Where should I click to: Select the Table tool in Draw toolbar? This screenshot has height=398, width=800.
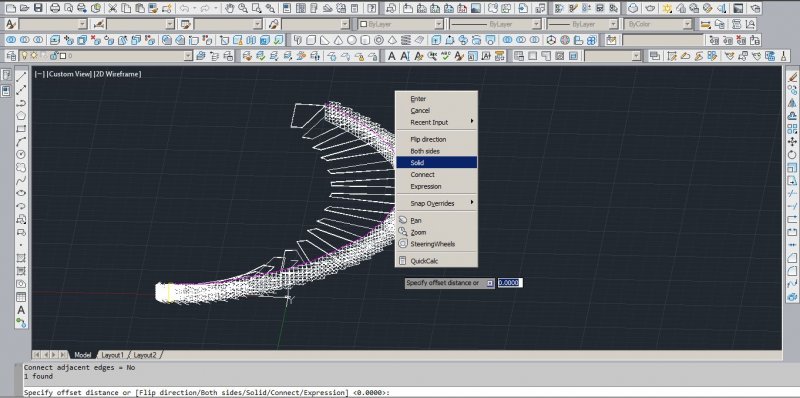click(x=21, y=297)
